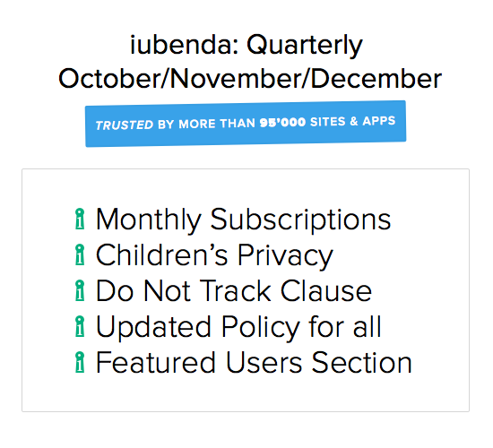Screen dimensions: 493x448
Task: Click the word Quarterly in the heading
Action: point(305,47)
